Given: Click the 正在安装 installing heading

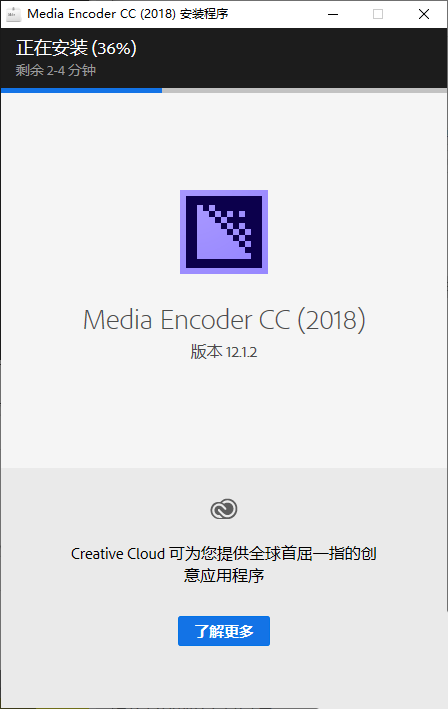Looking at the screenshot, I should 52,48.
